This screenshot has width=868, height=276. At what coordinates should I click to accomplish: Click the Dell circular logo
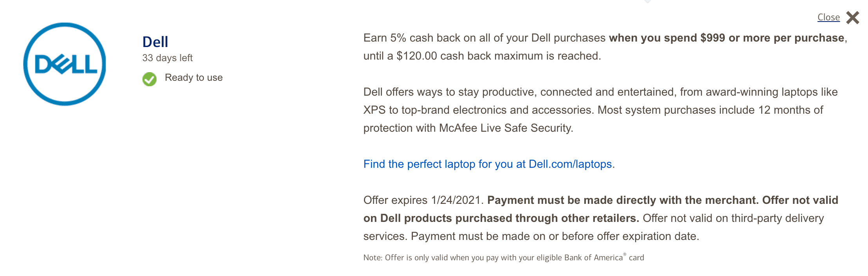(x=65, y=64)
